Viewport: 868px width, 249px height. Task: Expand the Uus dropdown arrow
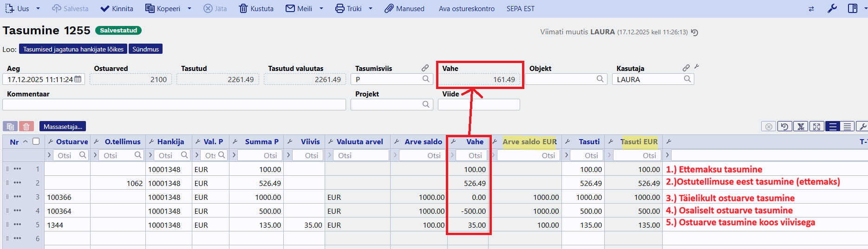point(38,9)
